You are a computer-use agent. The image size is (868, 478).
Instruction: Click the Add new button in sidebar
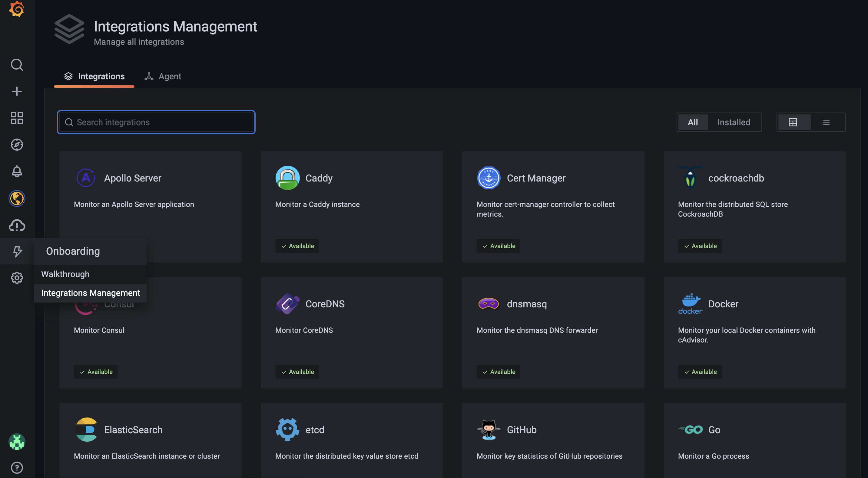(16, 91)
